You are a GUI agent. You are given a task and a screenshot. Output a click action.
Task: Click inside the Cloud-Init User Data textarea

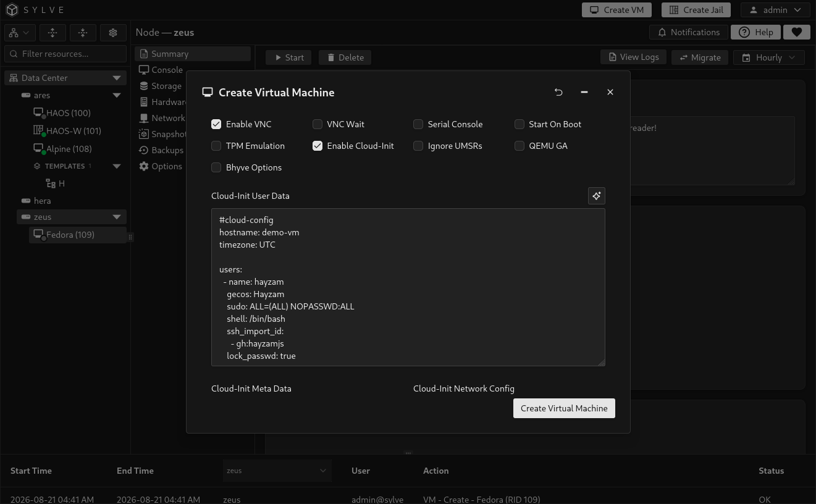[x=408, y=287]
